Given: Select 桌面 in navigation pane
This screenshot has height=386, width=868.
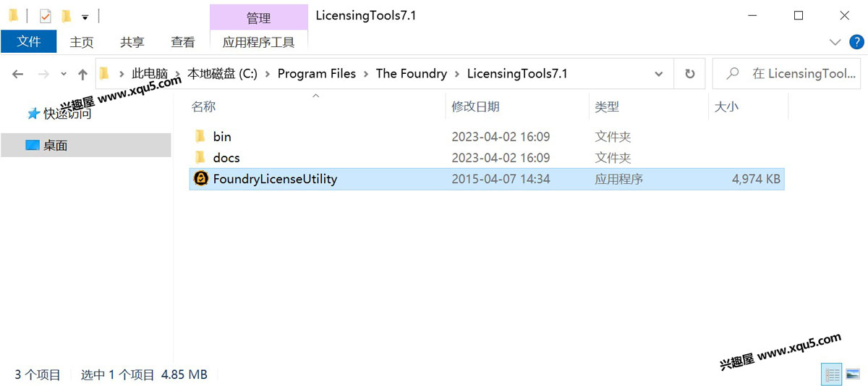Looking at the screenshot, I should pyautogui.click(x=56, y=146).
